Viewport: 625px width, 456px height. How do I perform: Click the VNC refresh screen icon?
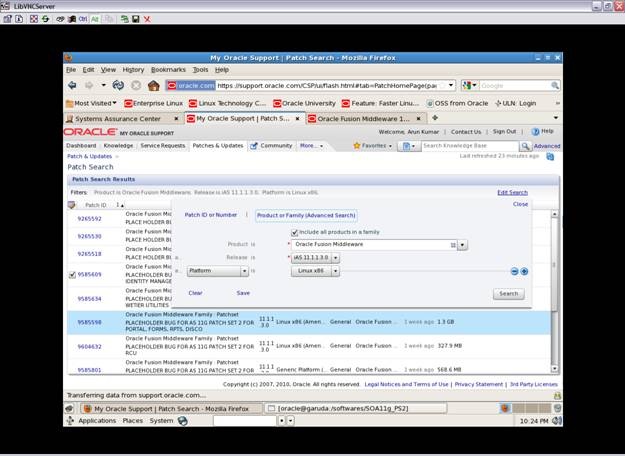(x=45, y=19)
